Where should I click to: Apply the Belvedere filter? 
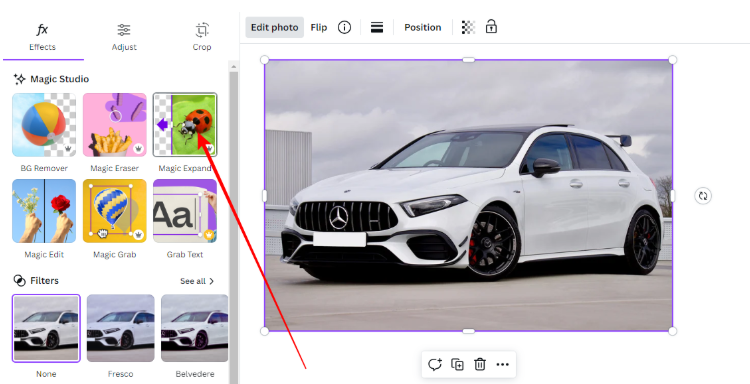coord(195,329)
